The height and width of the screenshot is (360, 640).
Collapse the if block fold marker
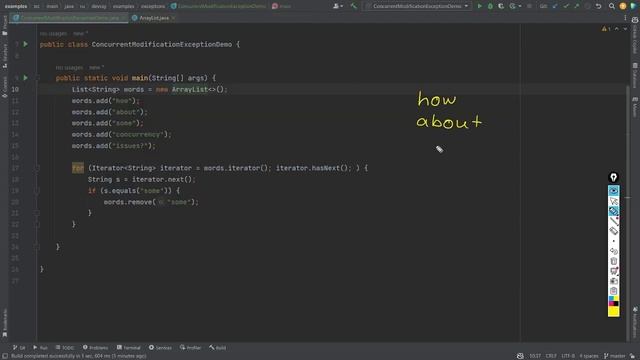click(37, 191)
